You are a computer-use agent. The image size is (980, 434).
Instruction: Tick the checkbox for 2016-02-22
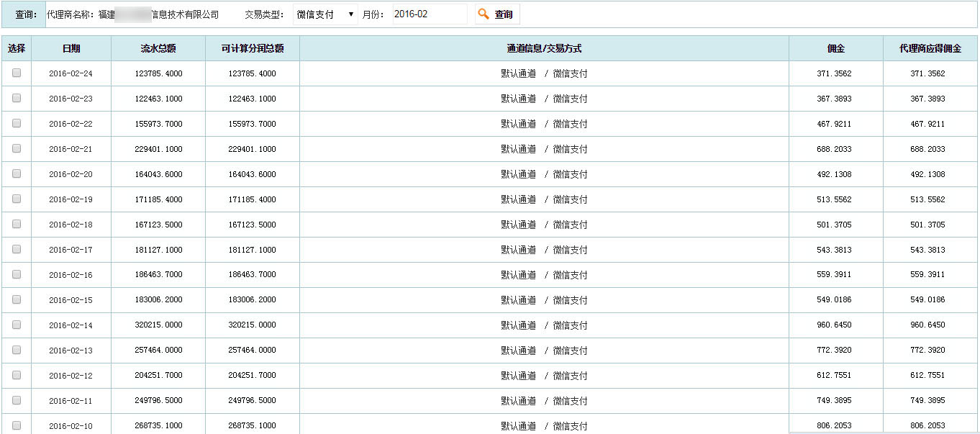pyautogui.click(x=17, y=123)
